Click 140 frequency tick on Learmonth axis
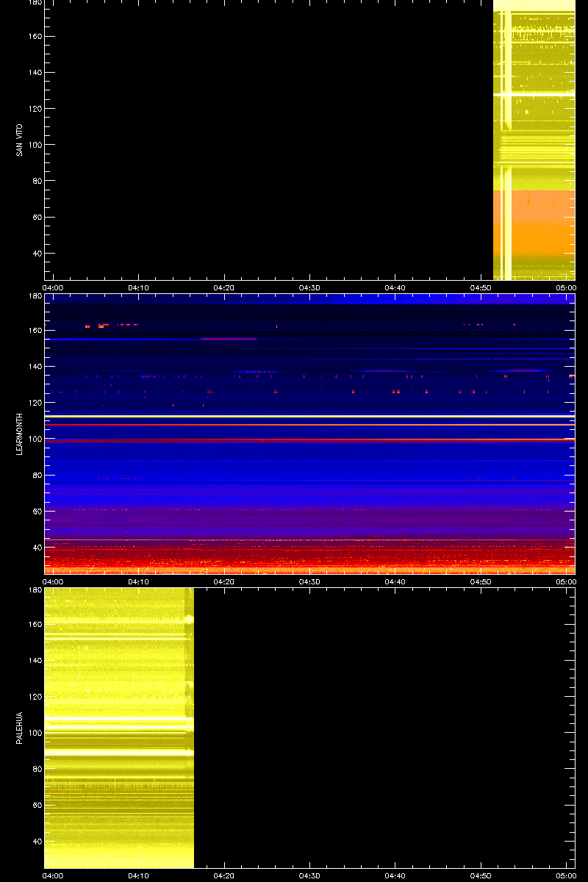This screenshot has width=588, height=882. tap(35, 367)
